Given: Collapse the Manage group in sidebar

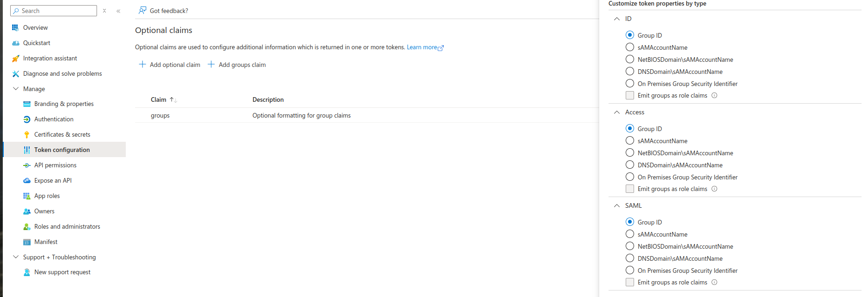Looking at the screenshot, I should coord(16,89).
